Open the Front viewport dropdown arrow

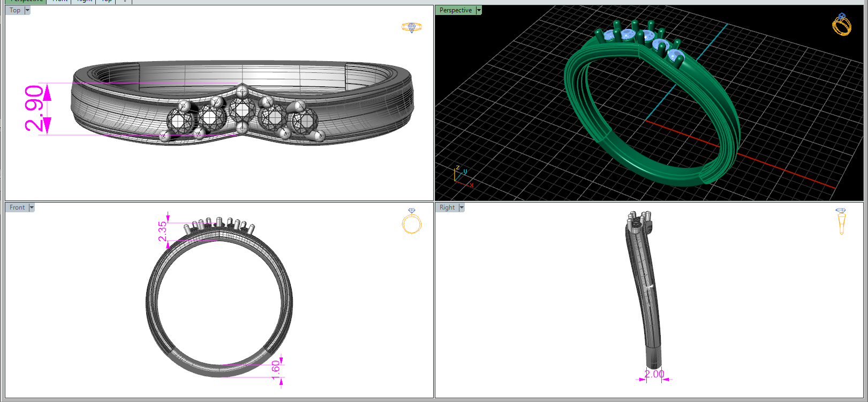click(32, 207)
